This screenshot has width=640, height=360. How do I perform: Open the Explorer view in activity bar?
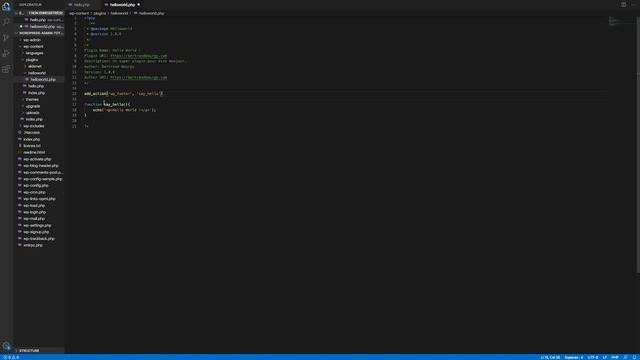point(6,6)
